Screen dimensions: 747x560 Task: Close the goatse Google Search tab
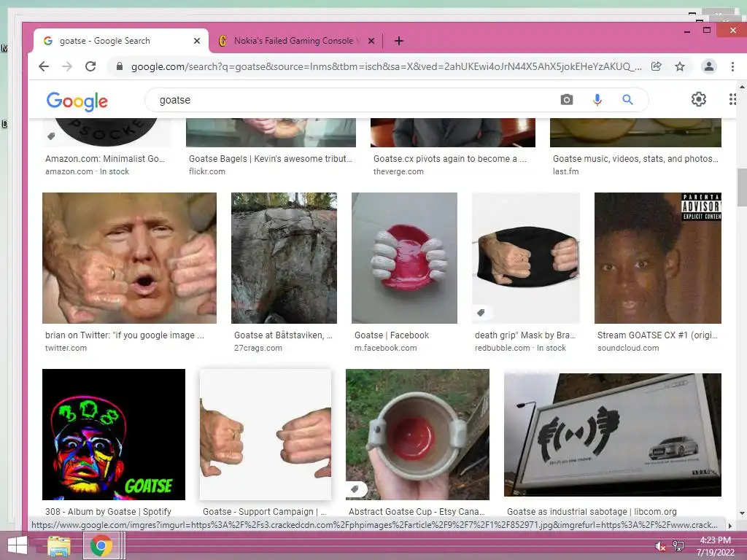[x=197, y=41]
